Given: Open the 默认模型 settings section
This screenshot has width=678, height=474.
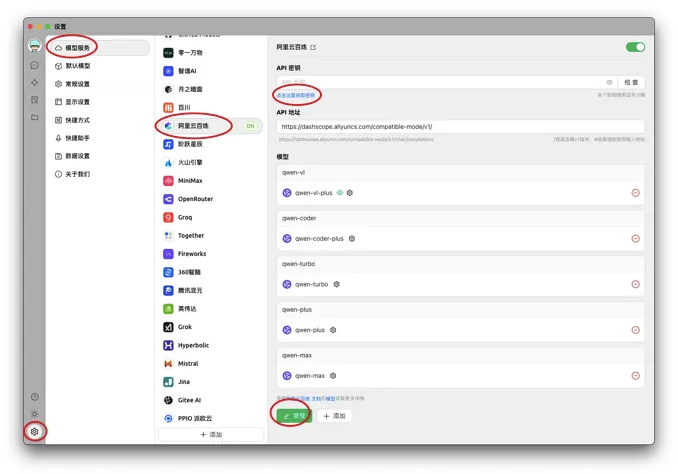Looking at the screenshot, I should click(x=100, y=66).
